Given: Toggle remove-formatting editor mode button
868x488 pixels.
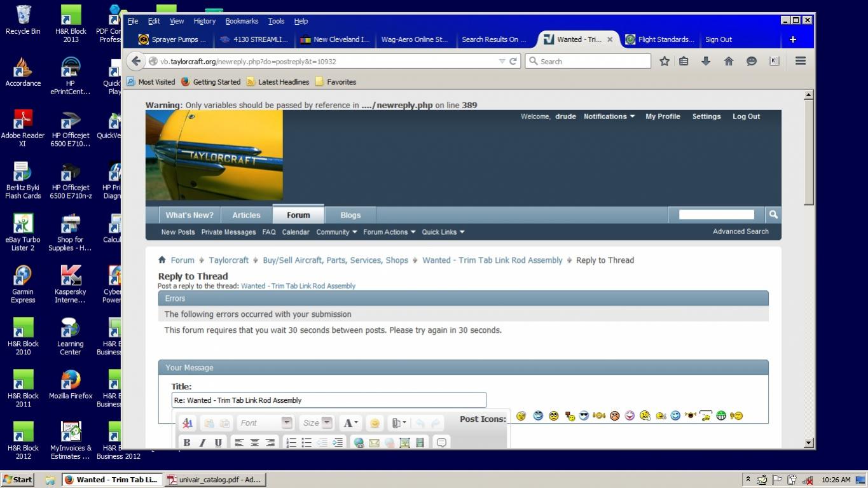Looking at the screenshot, I should [187, 422].
